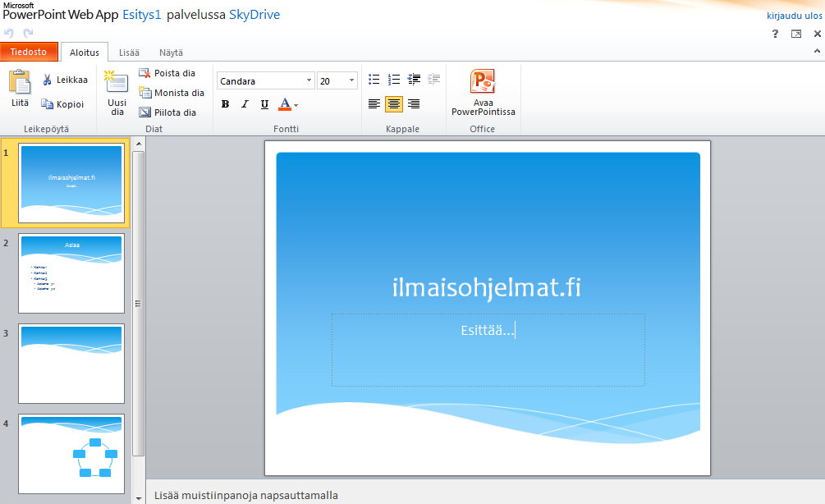Select blank slide 3 thumbnail
825x504 pixels.
[x=71, y=364]
